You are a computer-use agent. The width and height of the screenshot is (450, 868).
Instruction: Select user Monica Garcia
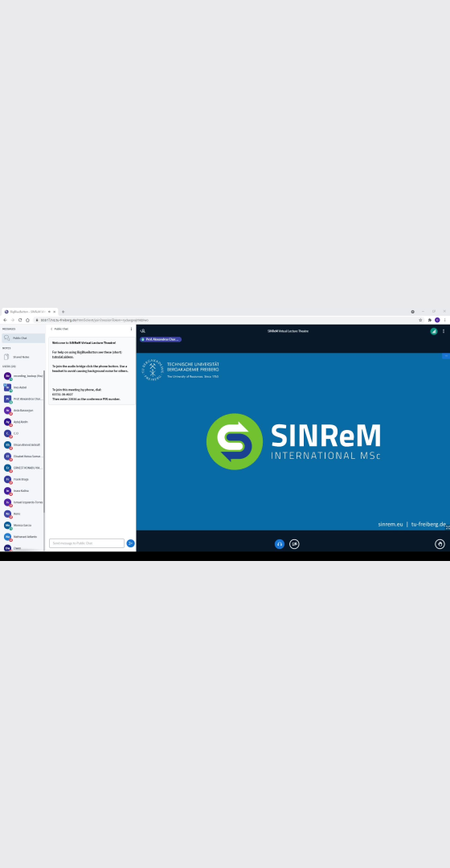22,526
